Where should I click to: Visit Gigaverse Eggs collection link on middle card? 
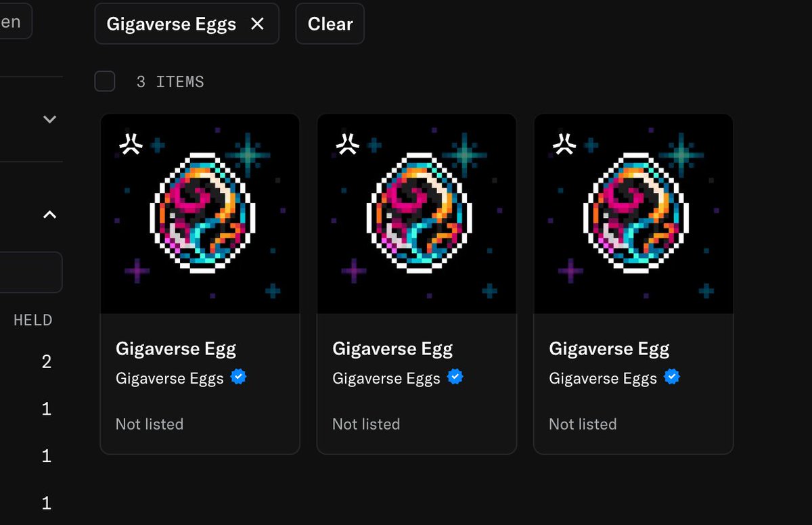(386, 378)
